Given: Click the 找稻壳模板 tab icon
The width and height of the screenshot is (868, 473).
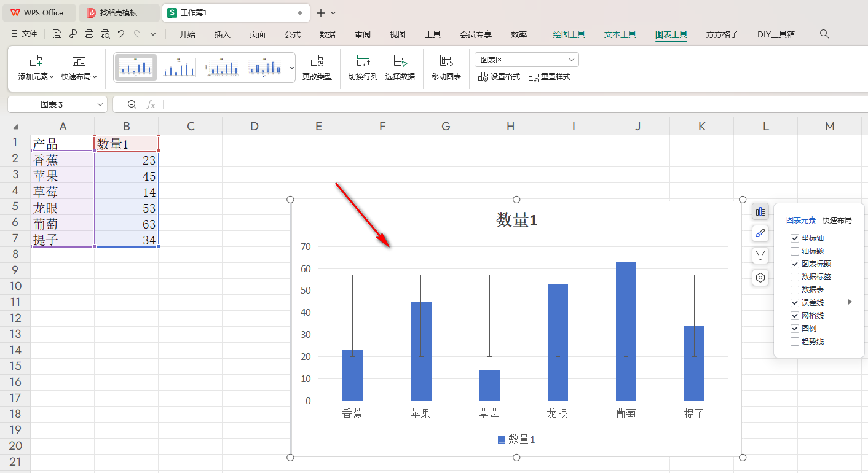Looking at the screenshot, I should (91, 12).
